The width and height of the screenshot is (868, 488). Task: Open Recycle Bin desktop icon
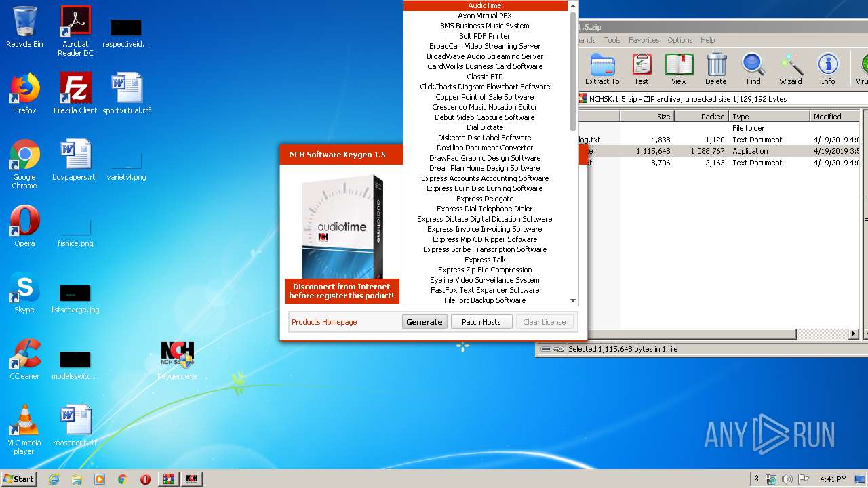pos(24,27)
